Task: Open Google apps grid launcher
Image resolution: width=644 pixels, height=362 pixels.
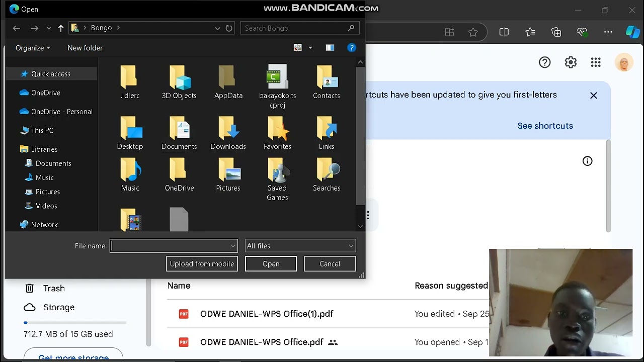Action: pyautogui.click(x=596, y=62)
